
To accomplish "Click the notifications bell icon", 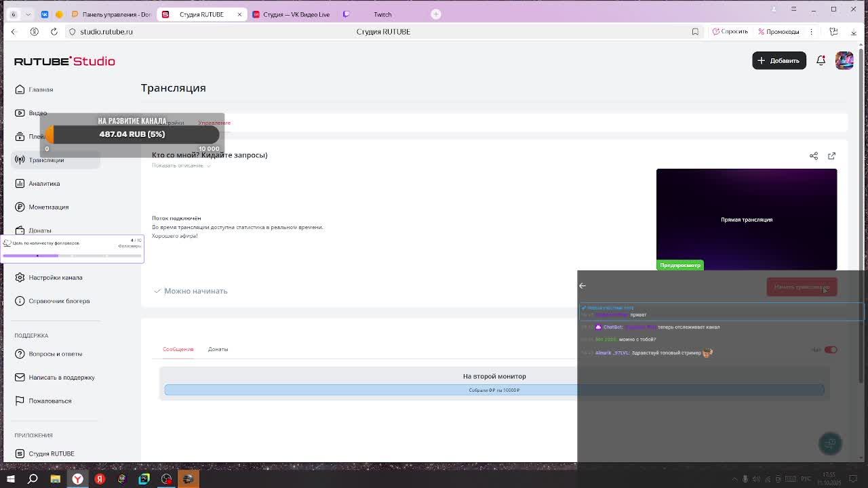I will point(821,60).
